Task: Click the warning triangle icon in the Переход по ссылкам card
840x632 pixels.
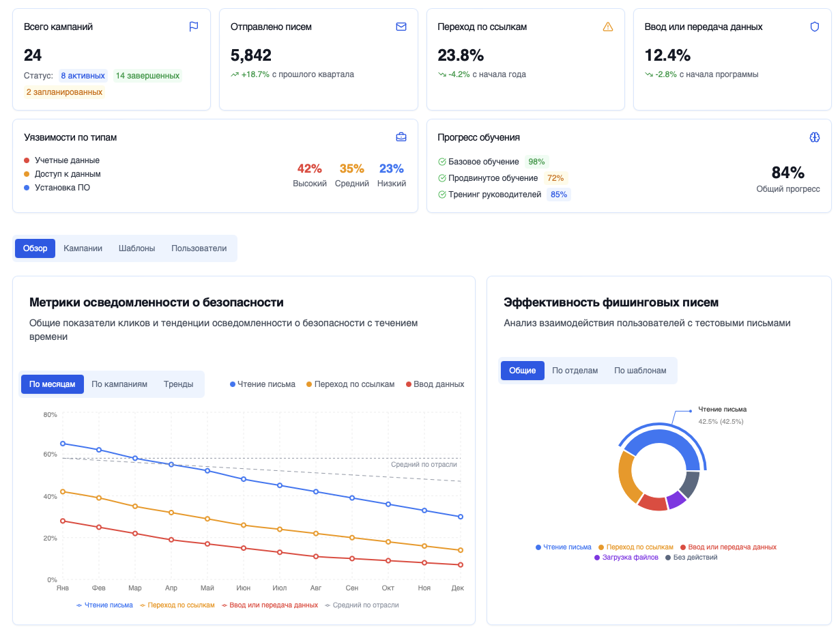Action: pos(608,27)
